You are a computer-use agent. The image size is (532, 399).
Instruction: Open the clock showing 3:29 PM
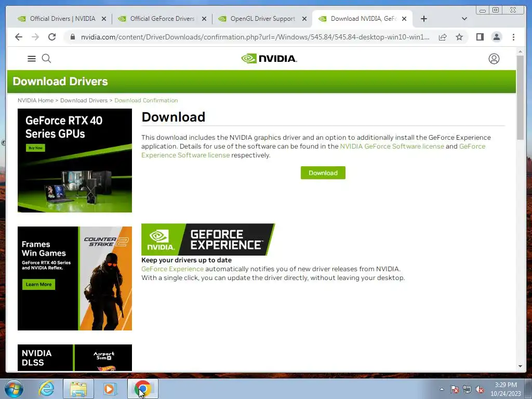click(x=506, y=389)
